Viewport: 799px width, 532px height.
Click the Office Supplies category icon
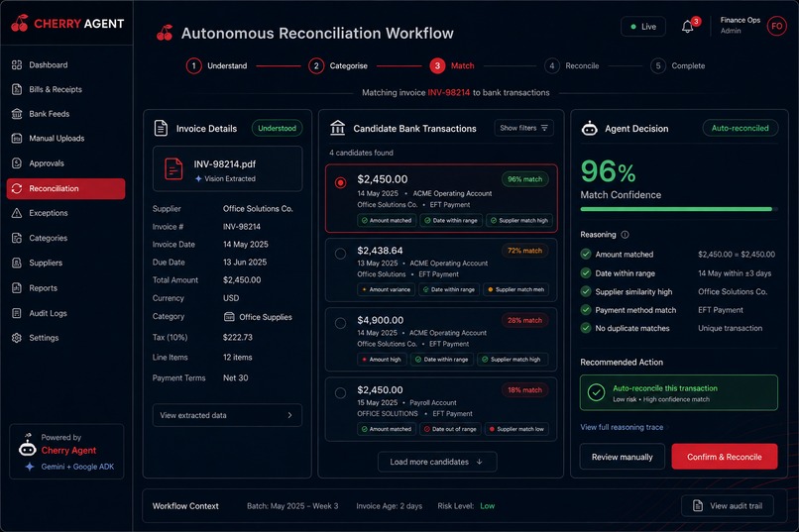coord(229,317)
